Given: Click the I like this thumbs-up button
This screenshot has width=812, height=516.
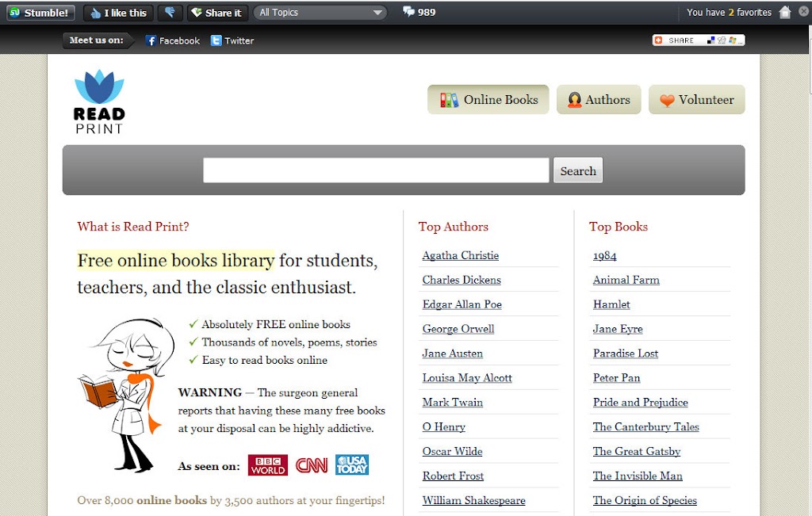Looking at the screenshot, I should (x=119, y=13).
